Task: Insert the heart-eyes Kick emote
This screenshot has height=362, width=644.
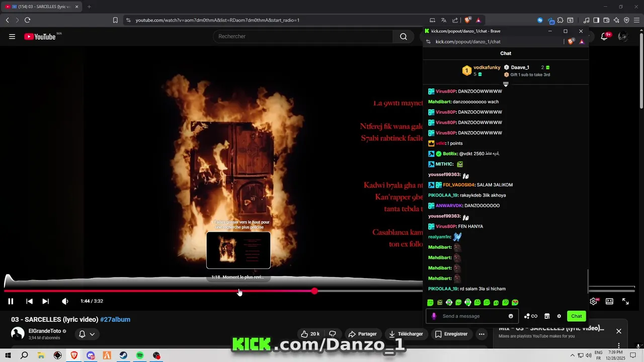Action: (x=515, y=303)
